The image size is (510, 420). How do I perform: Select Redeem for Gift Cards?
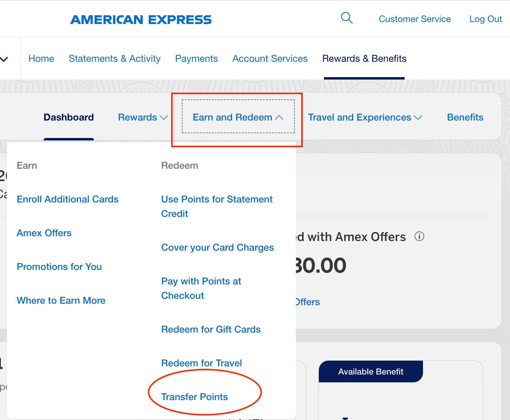pos(211,329)
